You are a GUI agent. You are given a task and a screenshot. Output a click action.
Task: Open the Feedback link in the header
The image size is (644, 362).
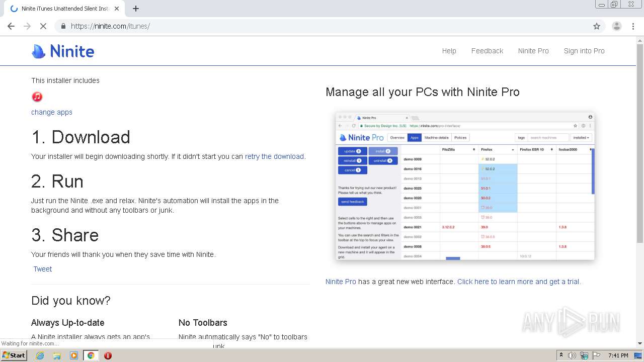click(487, 51)
